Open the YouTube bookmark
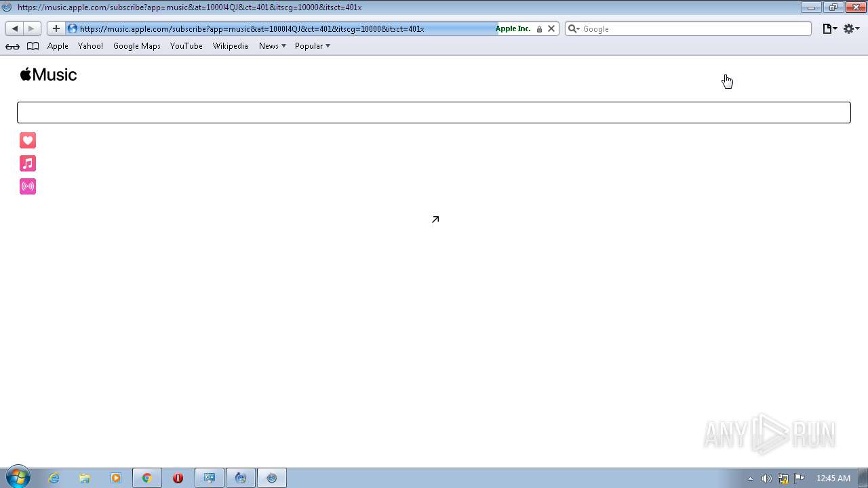 tap(186, 46)
